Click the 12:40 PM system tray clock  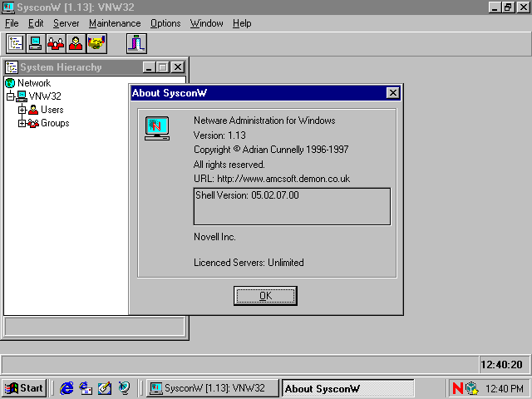(x=505, y=388)
